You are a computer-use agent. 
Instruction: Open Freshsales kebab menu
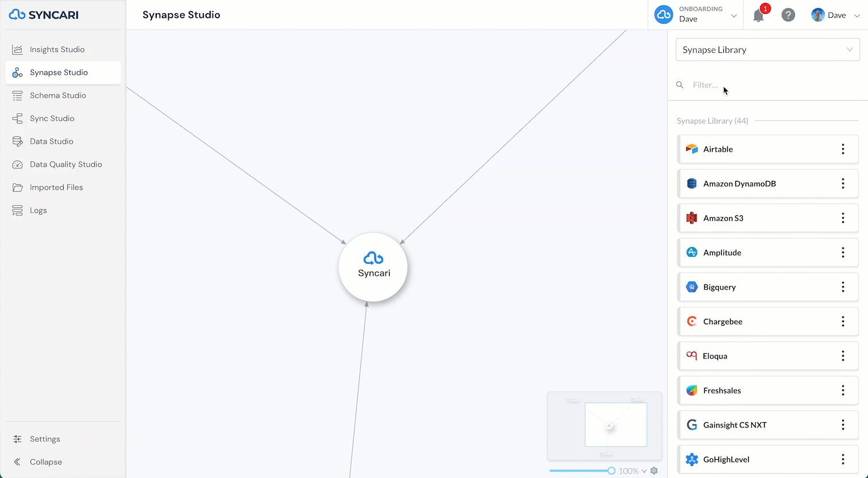pos(843,391)
